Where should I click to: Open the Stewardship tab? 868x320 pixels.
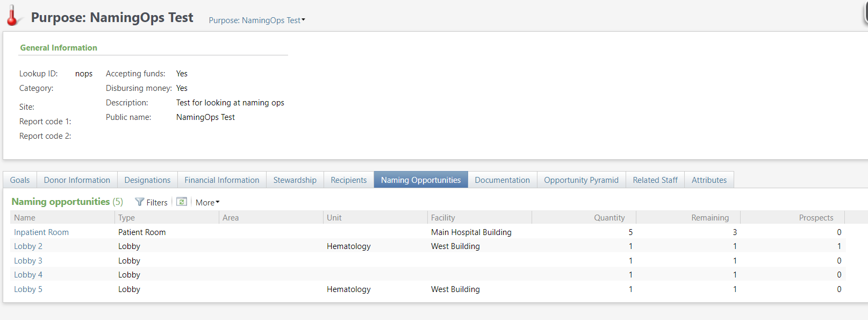click(295, 180)
